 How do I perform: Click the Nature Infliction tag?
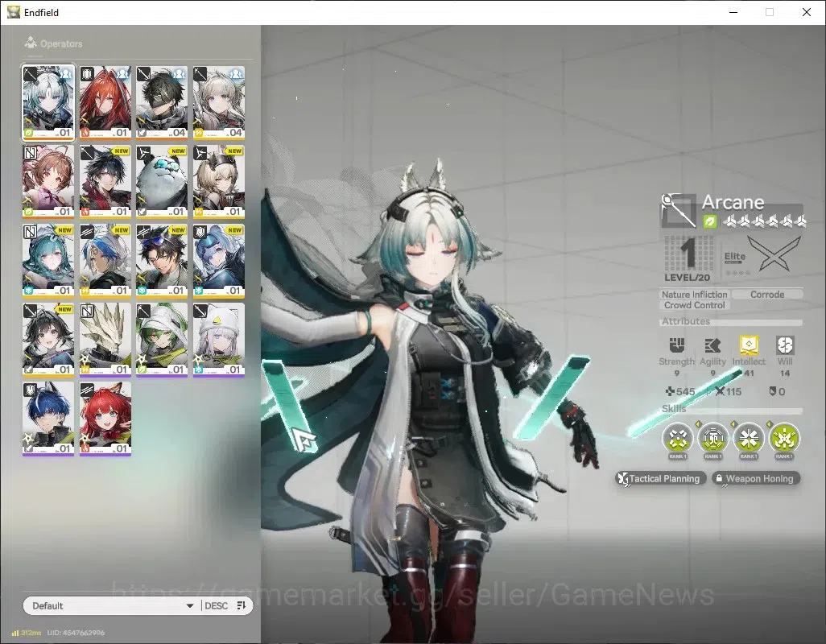point(694,295)
